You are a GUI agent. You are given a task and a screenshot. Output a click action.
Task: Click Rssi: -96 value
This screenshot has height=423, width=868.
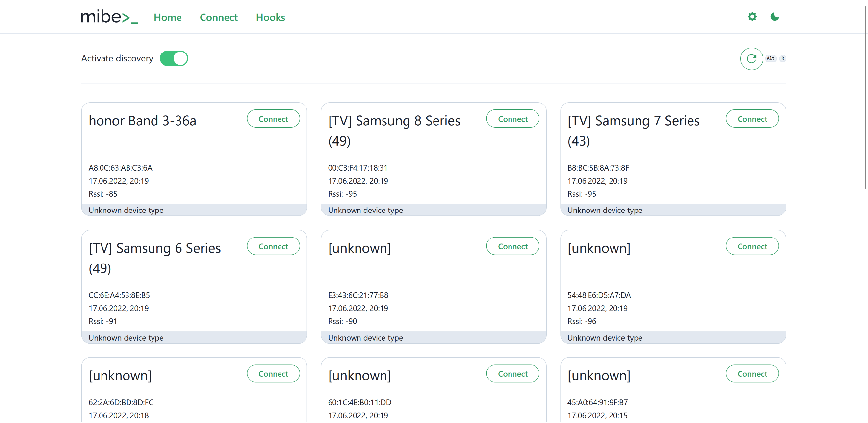[582, 321]
